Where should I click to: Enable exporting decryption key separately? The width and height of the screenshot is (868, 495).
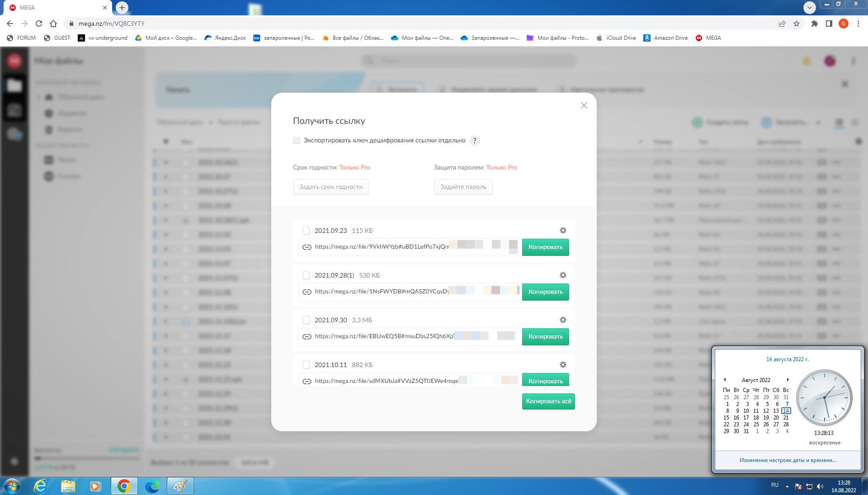(x=297, y=141)
